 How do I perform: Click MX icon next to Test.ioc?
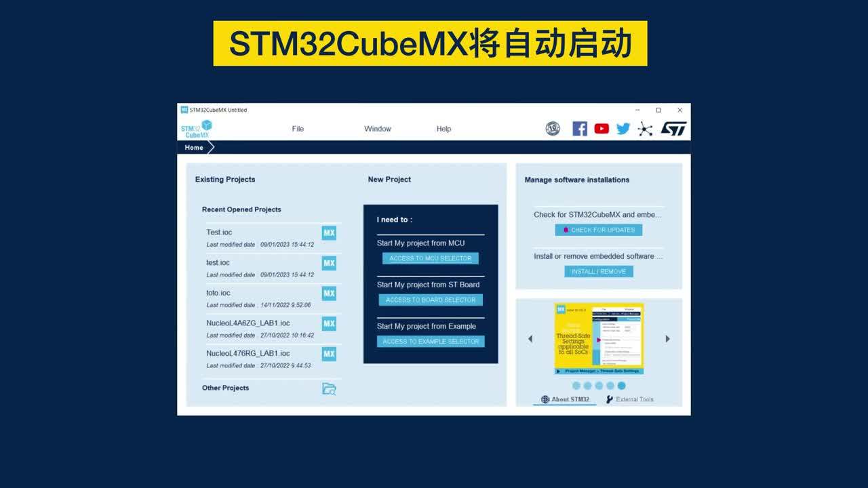[x=329, y=233]
